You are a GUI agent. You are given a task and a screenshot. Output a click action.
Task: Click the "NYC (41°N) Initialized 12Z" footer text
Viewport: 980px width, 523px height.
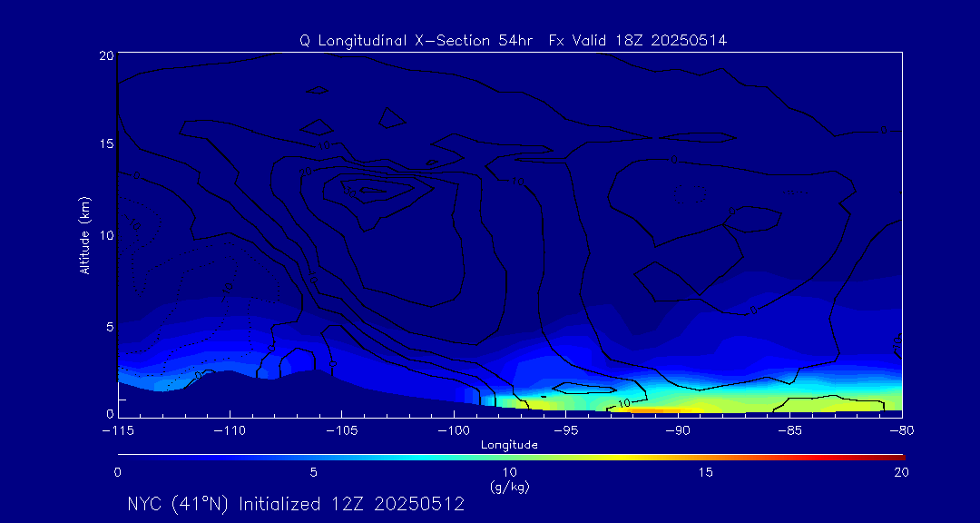pyautogui.click(x=296, y=504)
